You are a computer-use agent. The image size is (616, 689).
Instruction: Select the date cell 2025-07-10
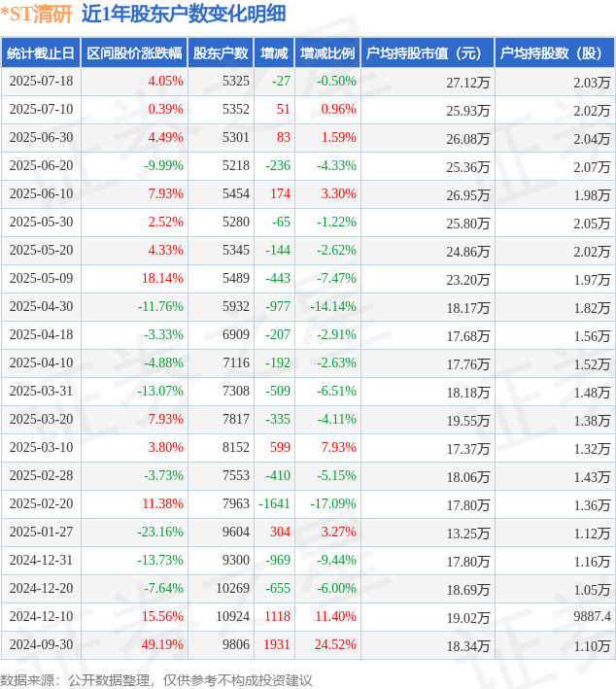pyautogui.click(x=42, y=110)
